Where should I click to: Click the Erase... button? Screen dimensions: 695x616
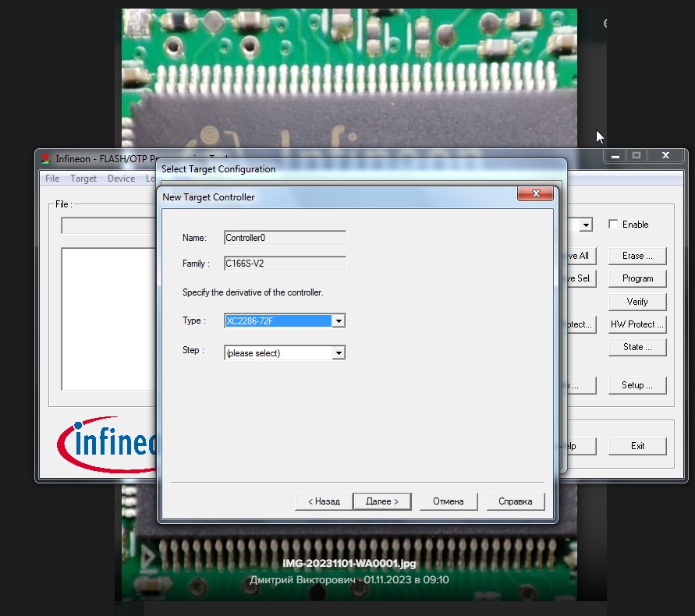(x=637, y=256)
